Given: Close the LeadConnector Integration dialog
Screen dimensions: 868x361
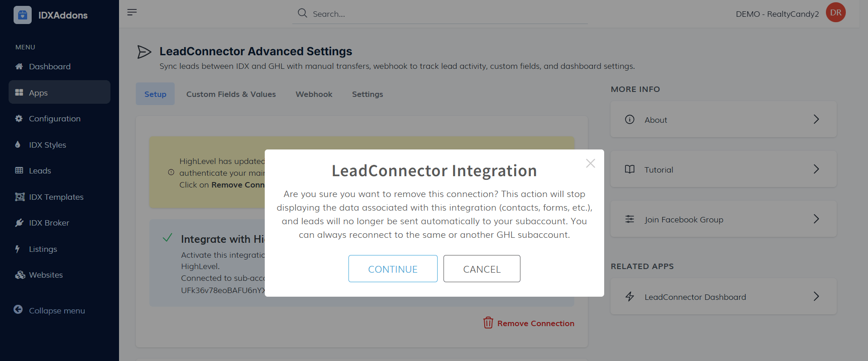Looking at the screenshot, I should (x=590, y=164).
